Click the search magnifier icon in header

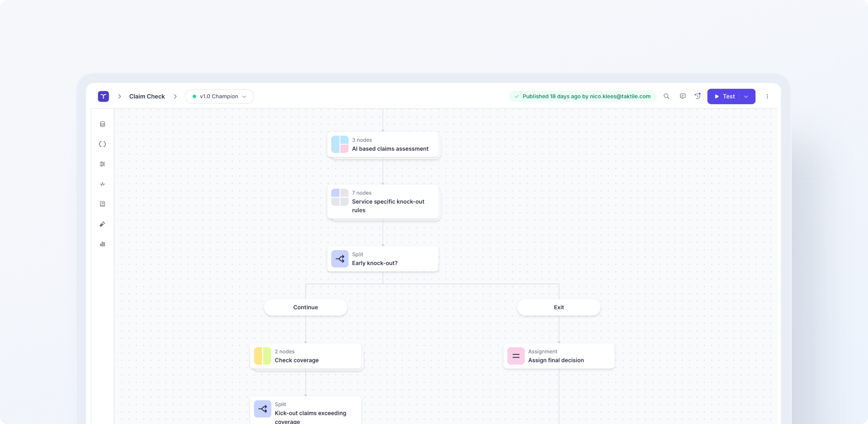(x=666, y=96)
